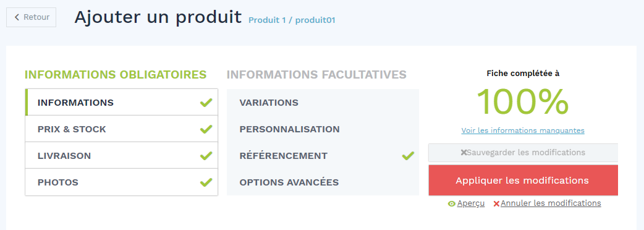Select the PERSONNALISATION section
The height and width of the screenshot is (230, 644).
click(x=323, y=129)
